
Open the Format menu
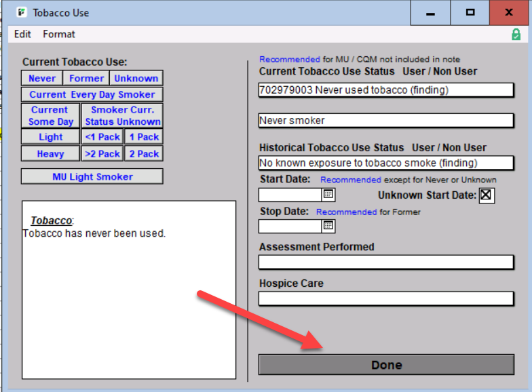coord(59,34)
